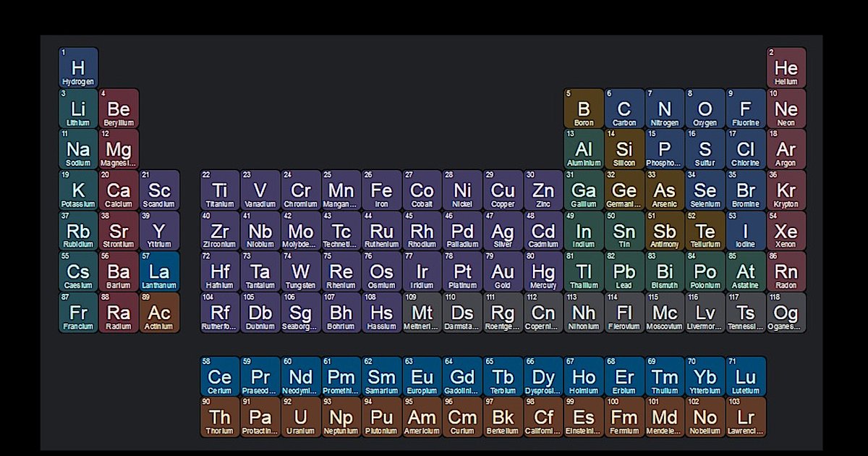868x456 pixels.
Task: Click the Magnesium (Mg) tile
Action: coord(119,150)
